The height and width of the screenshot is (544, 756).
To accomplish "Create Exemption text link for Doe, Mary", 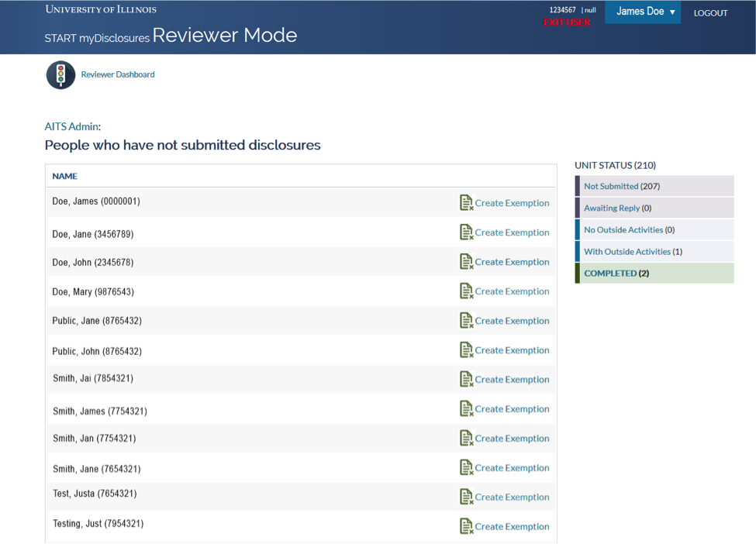I will [512, 291].
